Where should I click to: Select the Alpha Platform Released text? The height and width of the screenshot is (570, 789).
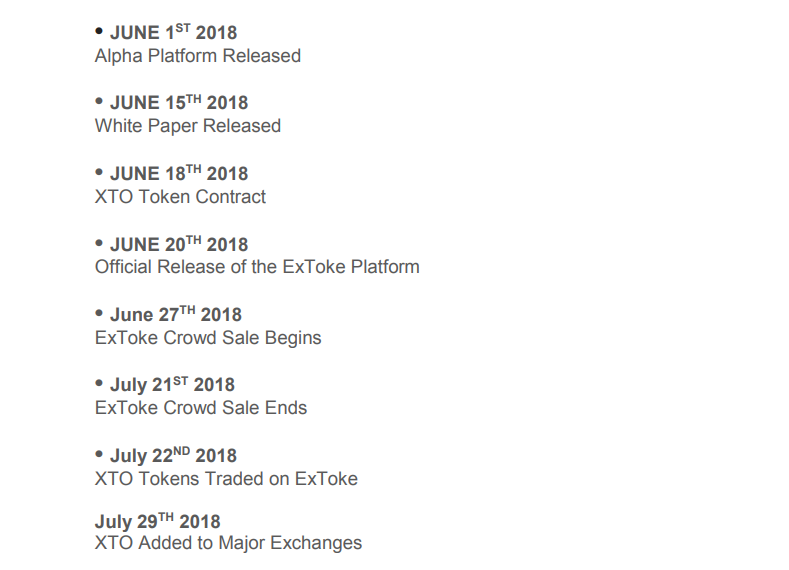tap(197, 56)
